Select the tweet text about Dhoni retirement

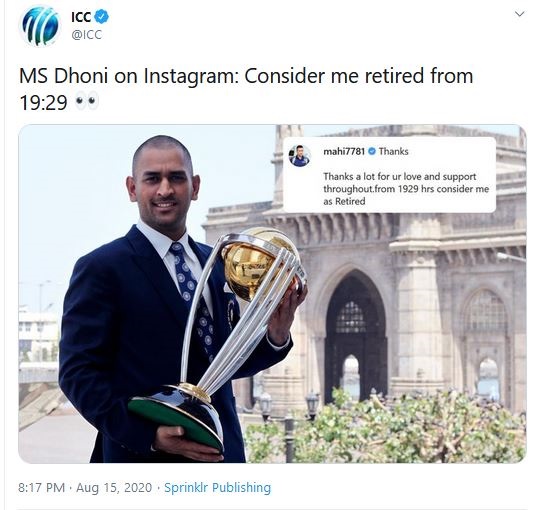point(246,89)
